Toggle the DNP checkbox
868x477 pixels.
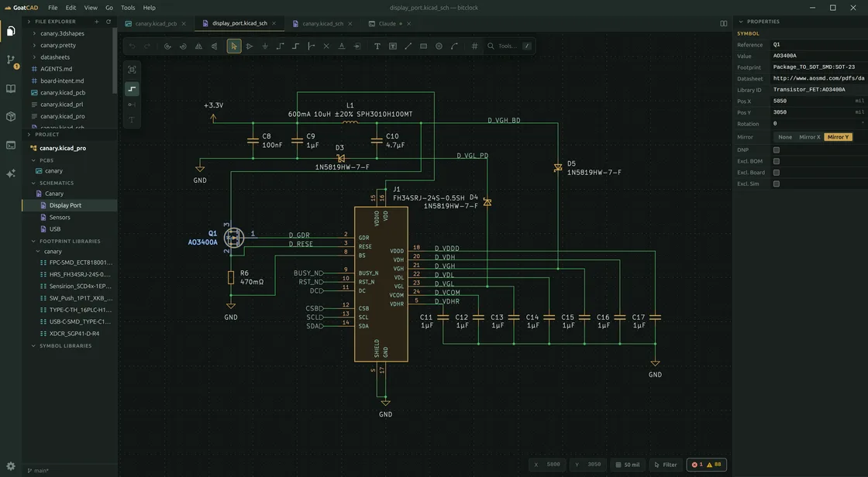[776, 150]
